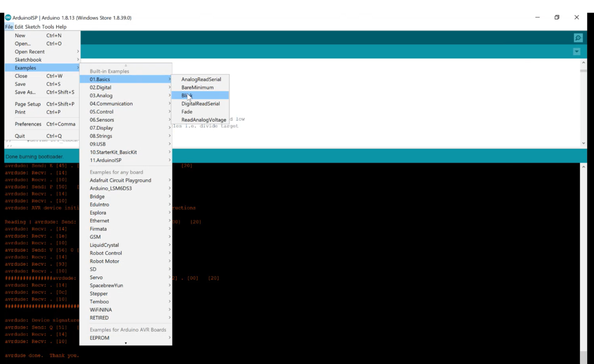The image size is (594, 364).
Task: Click the code editor scrollbar down arrow
Action: pyautogui.click(x=583, y=143)
